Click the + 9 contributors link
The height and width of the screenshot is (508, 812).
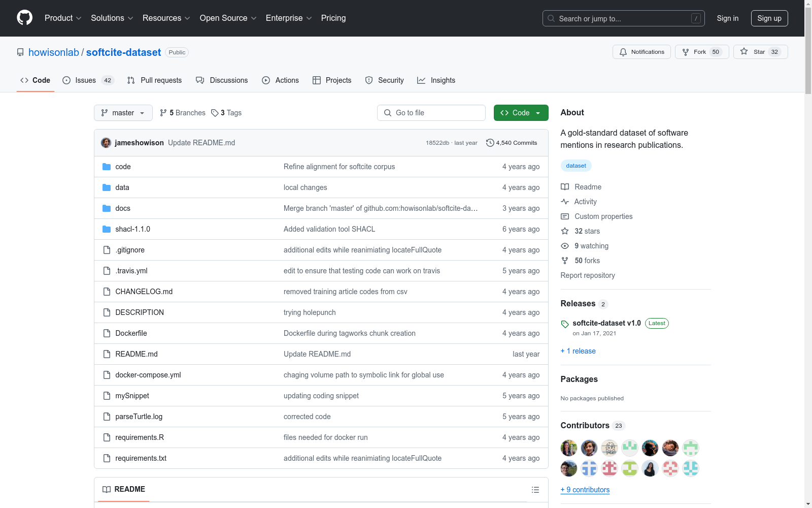point(585,490)
